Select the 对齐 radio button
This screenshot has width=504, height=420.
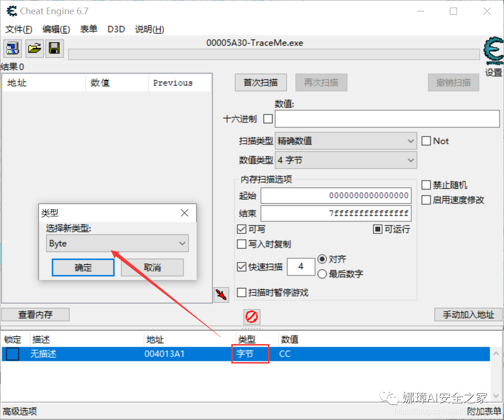[322, 259]
